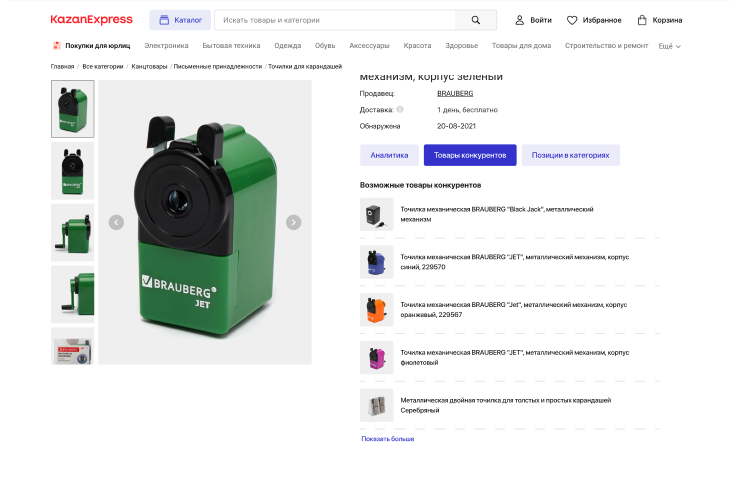Click Black Jack sharpener product image
The width and height of the screenshot is (738, 480).
coord(377,214)
